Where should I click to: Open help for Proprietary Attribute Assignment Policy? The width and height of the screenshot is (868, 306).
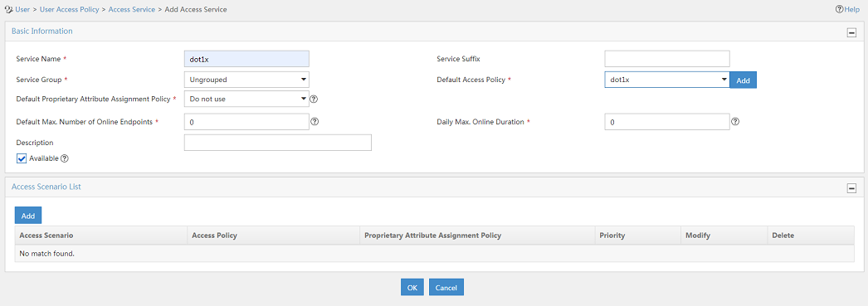[314, 100]
